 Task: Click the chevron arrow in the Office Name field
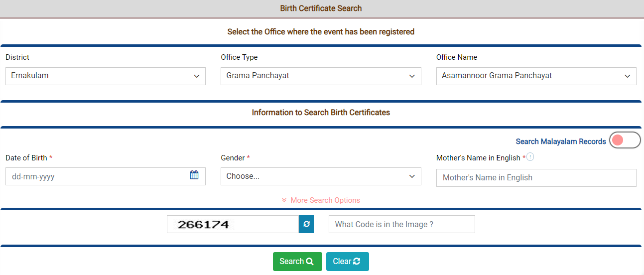click(627, 76)
